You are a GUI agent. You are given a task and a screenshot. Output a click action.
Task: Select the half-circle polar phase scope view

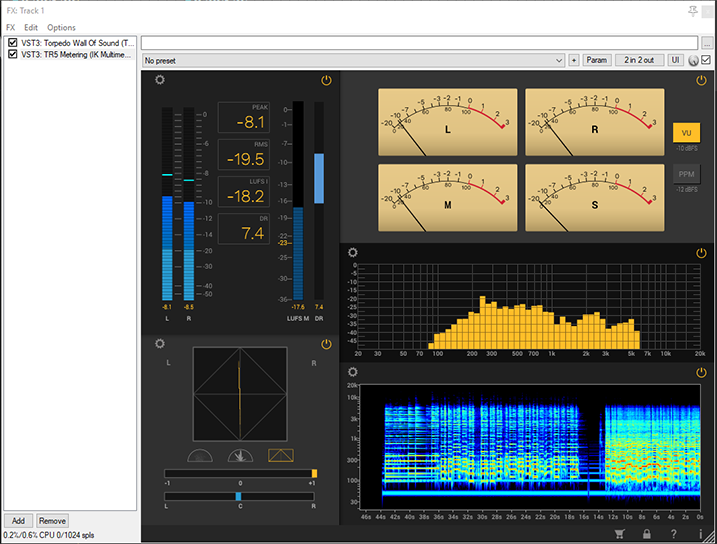[x=200, y=456]
